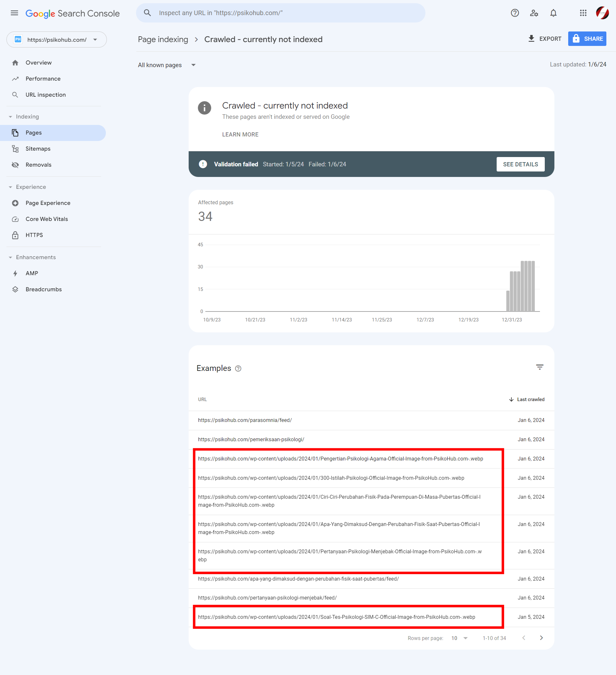Open the psikohub.com property selector dropdown
This screenshot has width=616, height=675.
56,39
